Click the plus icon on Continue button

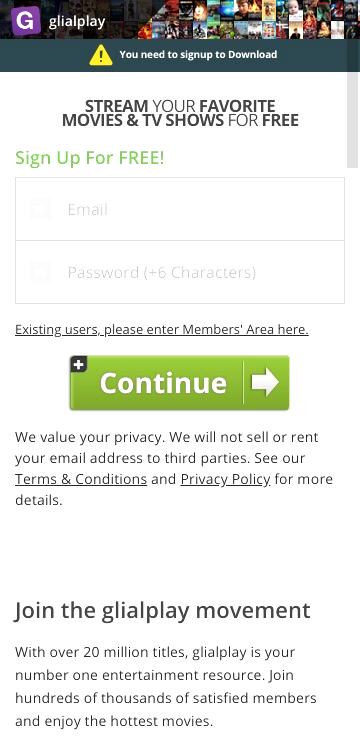79,364
